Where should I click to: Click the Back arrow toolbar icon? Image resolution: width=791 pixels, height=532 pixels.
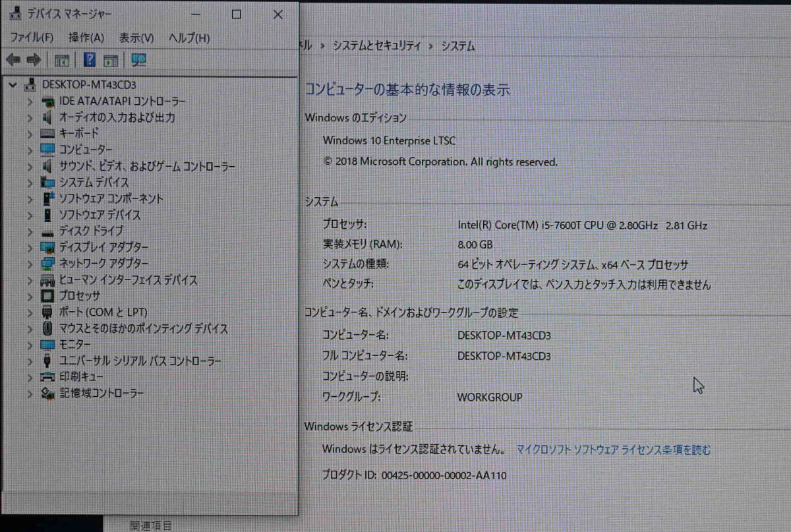click(x=14, y=60)
